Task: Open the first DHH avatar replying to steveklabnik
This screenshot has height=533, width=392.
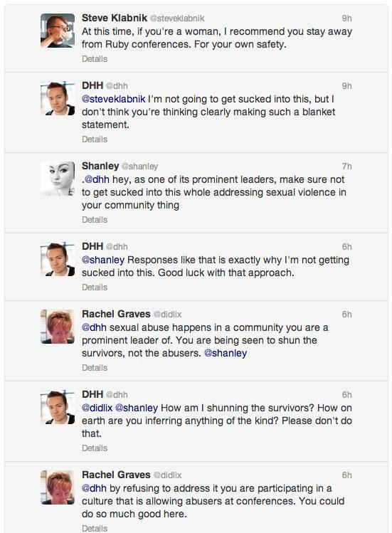Action: point(58,98)
